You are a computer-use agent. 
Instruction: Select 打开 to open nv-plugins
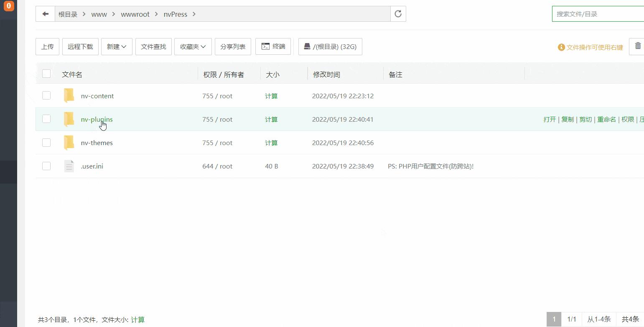550,119
